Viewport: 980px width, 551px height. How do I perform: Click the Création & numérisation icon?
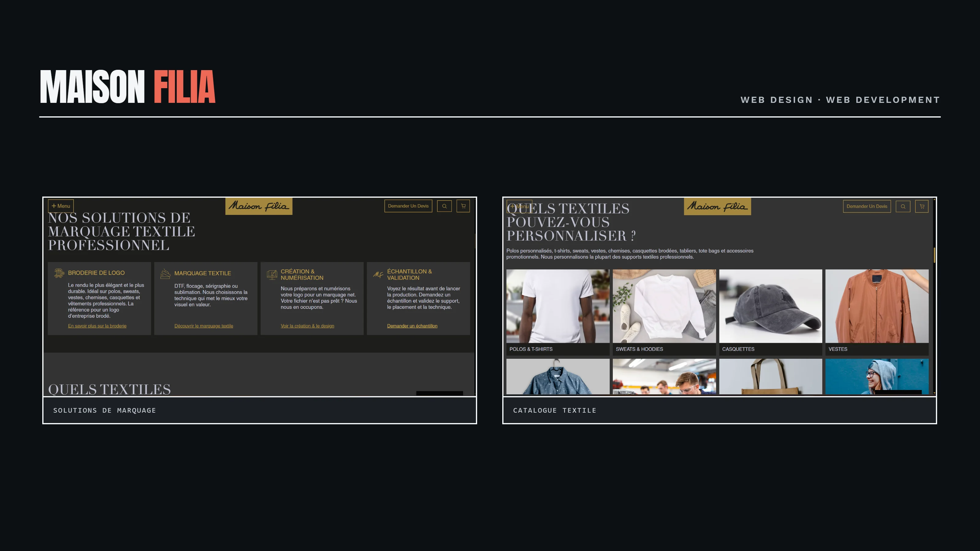coord(272,275)
